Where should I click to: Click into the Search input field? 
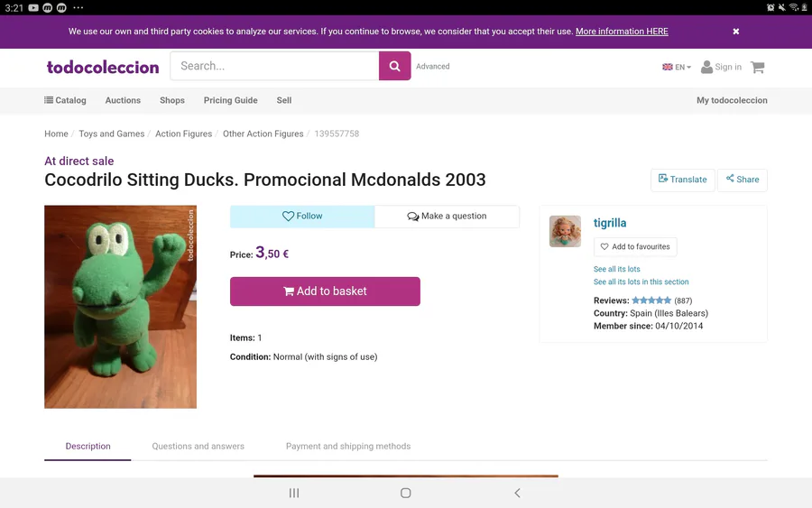click(x=275, y=66)
